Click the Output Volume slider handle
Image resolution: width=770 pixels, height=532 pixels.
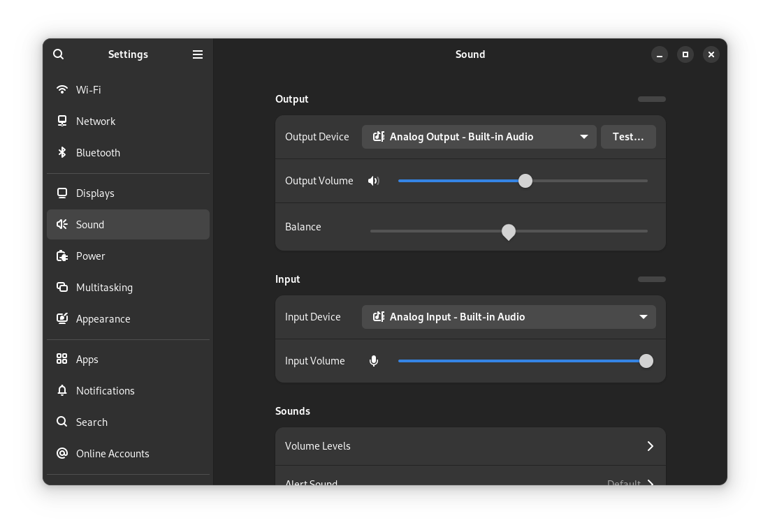pyautogui.click(x=525, y=181)
